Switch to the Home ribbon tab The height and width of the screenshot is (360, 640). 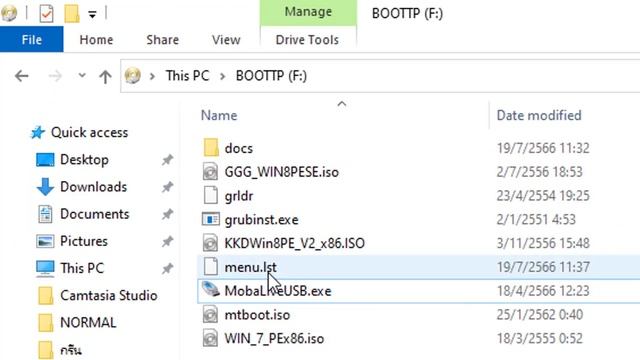(96, 40)
